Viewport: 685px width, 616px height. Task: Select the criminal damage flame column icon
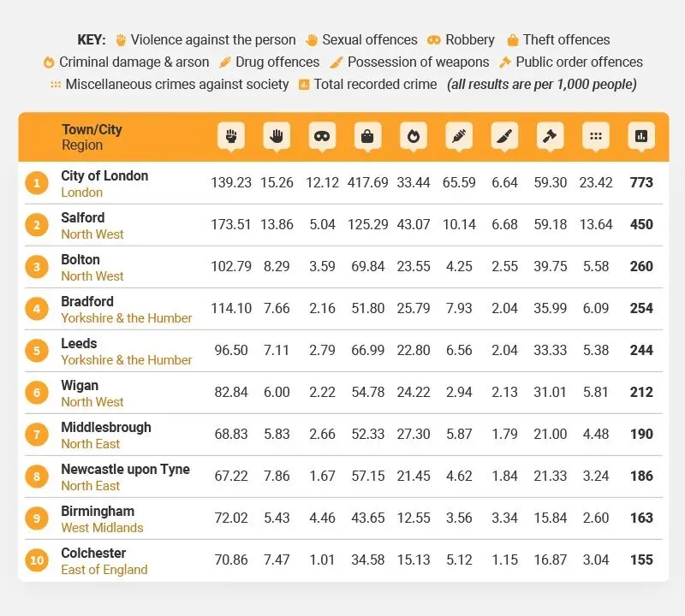point(414,136)
